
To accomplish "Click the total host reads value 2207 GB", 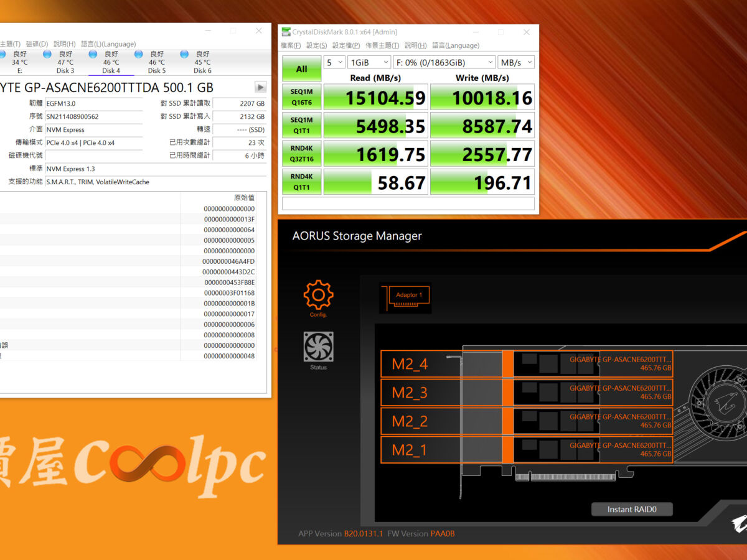I will [x=240, y=103].
